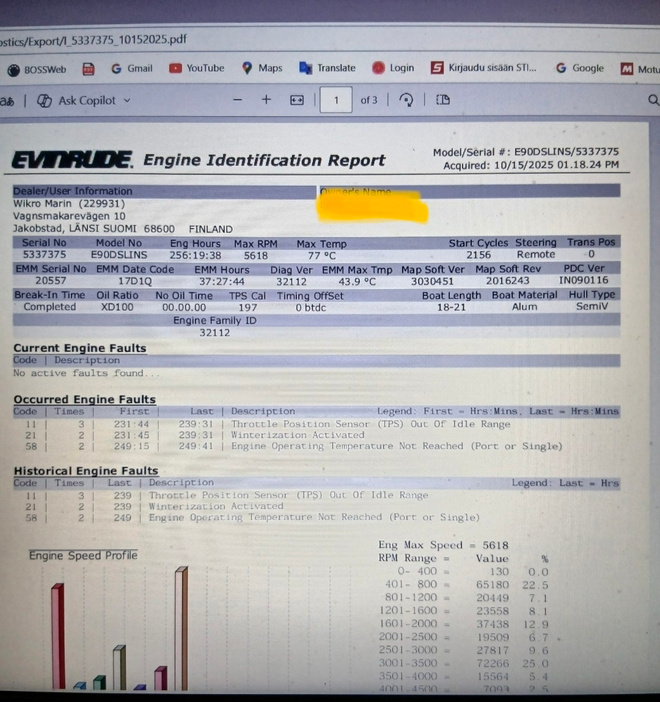Click the fit to width icon
The image size is (660, 702).
coord(297,100)
